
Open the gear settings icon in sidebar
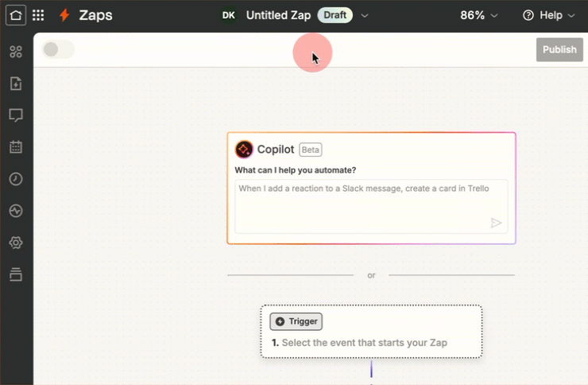tap(16, 243)
